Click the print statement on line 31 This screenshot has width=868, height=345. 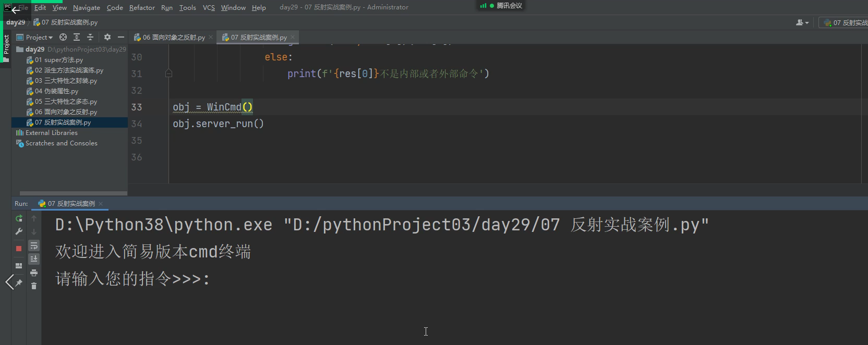[388, 73]
